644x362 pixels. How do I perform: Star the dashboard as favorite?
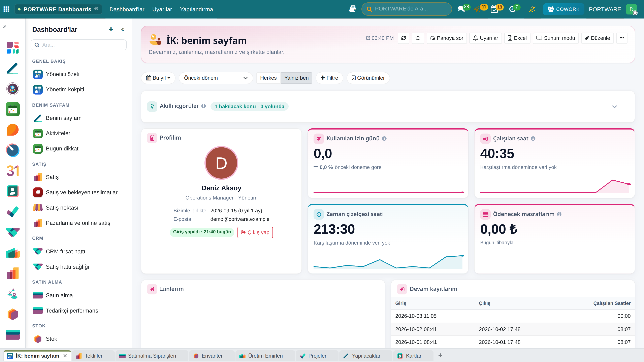click(418, 38)
